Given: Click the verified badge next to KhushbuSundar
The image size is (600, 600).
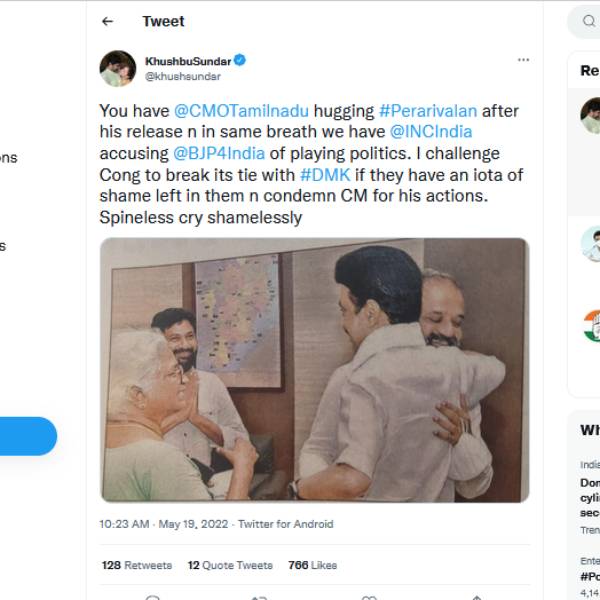Looking at the screenshot, I should pyautogui.click(x=241, y=61).
